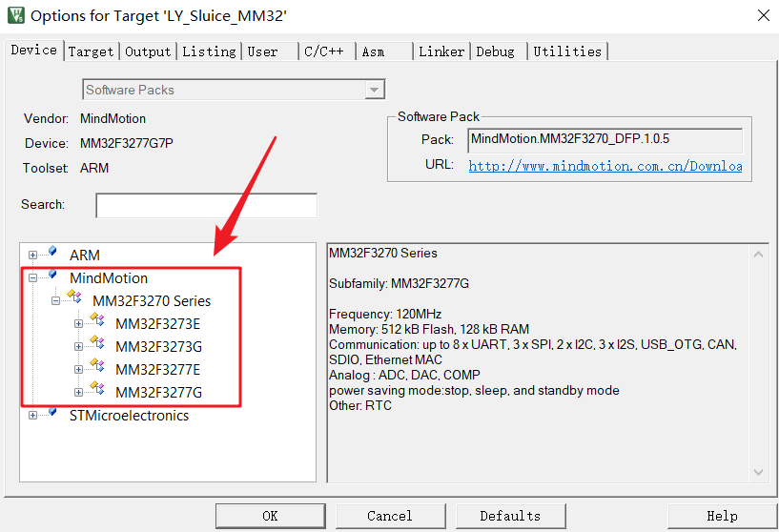Open Help for this dialog
The width and height of the screenshot is (779, 532).
pyautogui.click(x=723, y=516)
